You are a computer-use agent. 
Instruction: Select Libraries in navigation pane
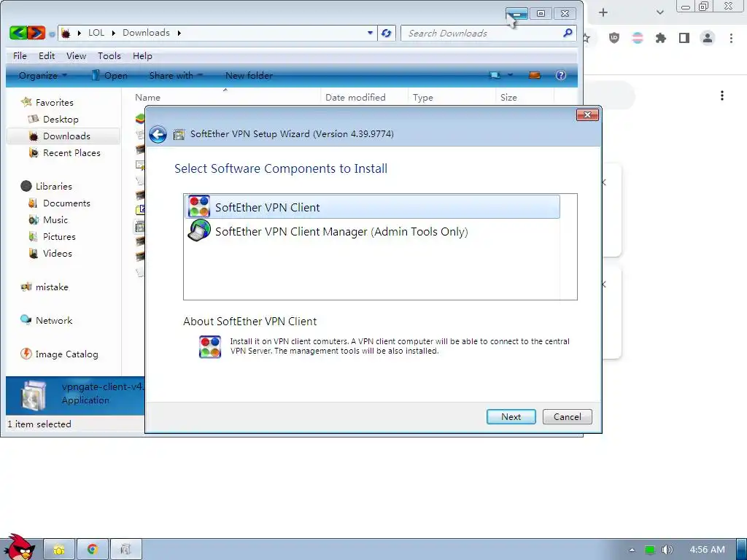53,186
